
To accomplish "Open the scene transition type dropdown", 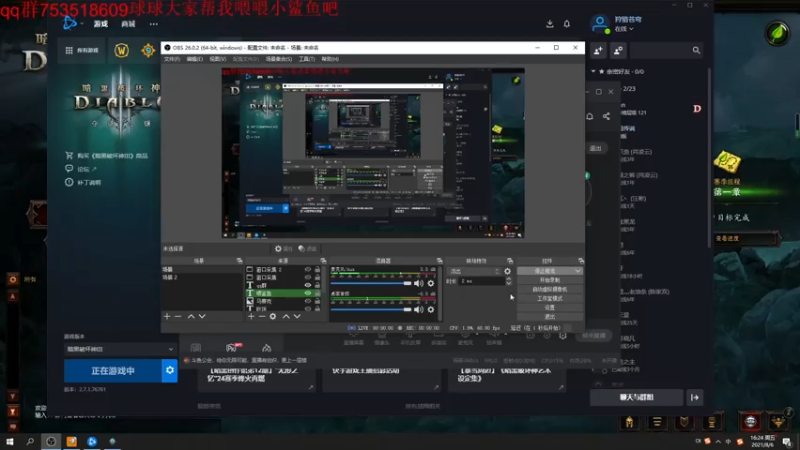I will (x=473, y=271).
